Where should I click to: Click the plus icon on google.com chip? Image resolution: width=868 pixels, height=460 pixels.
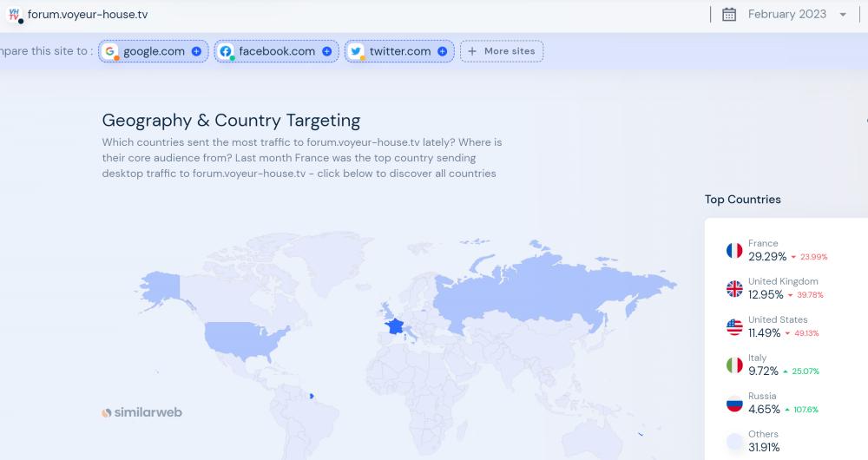click(x=196, y=51)
